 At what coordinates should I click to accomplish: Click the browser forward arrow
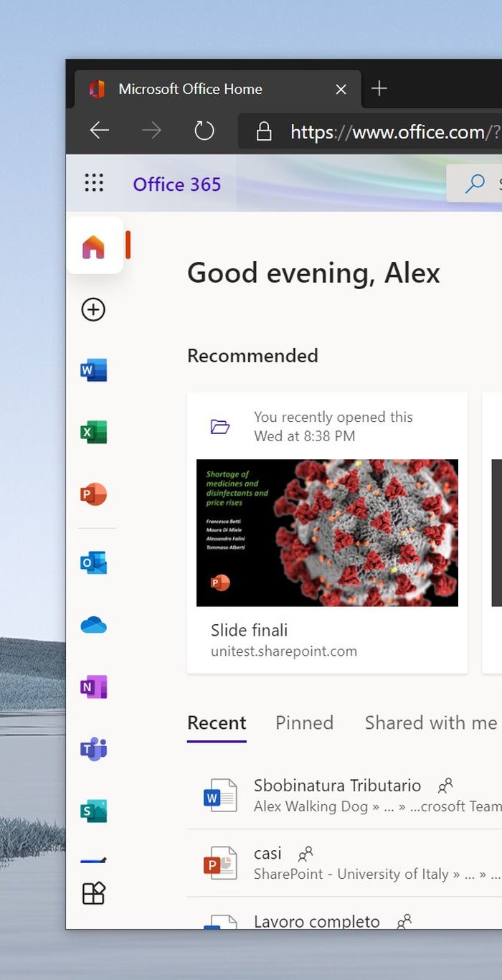pos(151,131)
